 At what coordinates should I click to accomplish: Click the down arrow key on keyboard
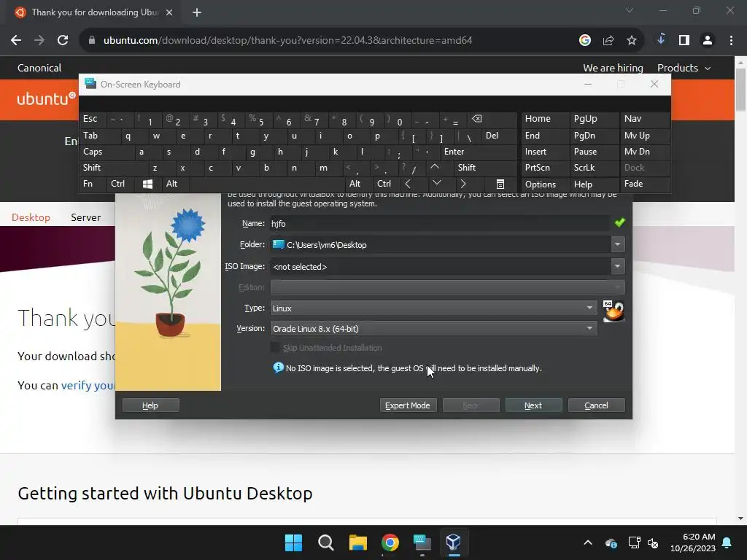pos(436,184)
